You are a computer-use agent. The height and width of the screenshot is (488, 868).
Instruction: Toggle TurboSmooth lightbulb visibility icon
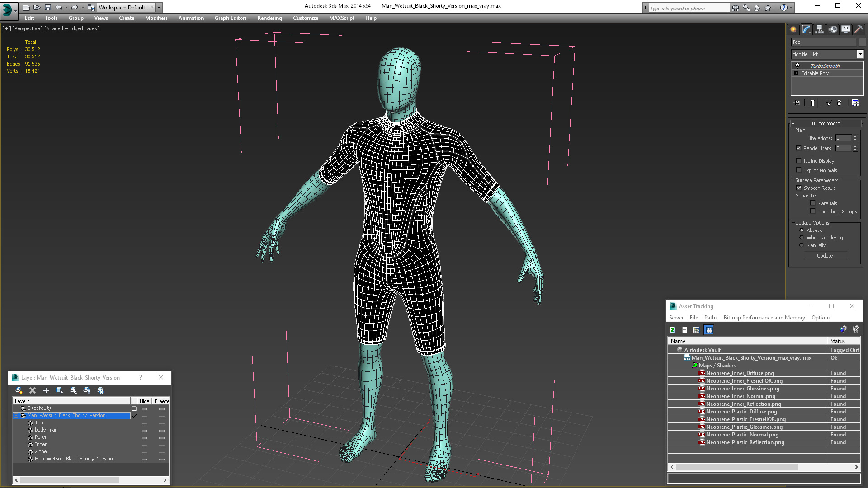pyautogui.click(x=797, y=66)
